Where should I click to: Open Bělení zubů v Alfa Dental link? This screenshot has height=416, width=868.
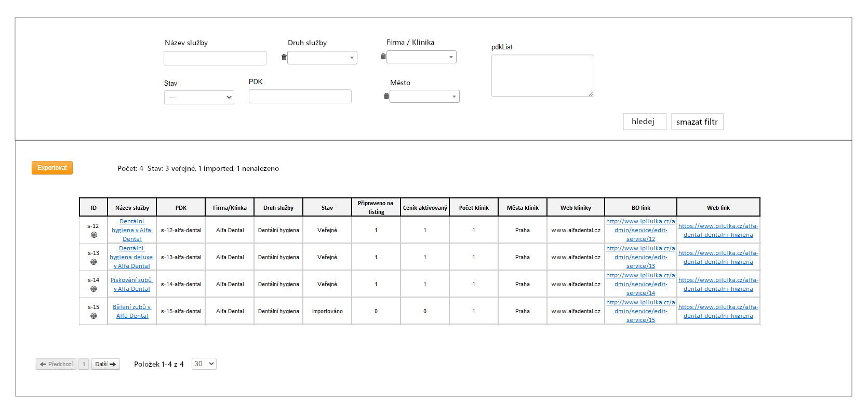point(132,311)
